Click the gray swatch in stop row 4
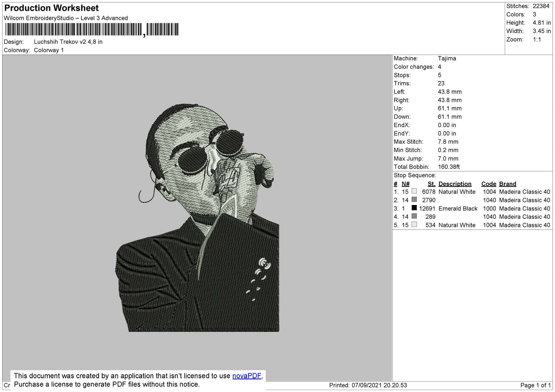Viewport: 555px width, 392px height. click(x=414, y=216)
